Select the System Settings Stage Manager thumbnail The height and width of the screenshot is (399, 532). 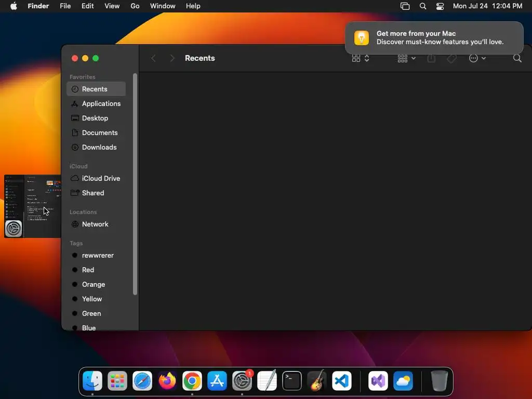click(33, 206)
